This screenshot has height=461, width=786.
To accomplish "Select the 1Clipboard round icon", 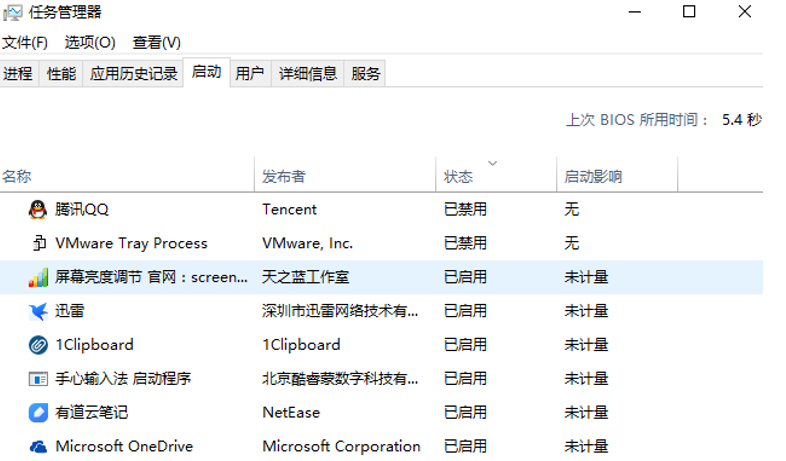I will [38, 345].
